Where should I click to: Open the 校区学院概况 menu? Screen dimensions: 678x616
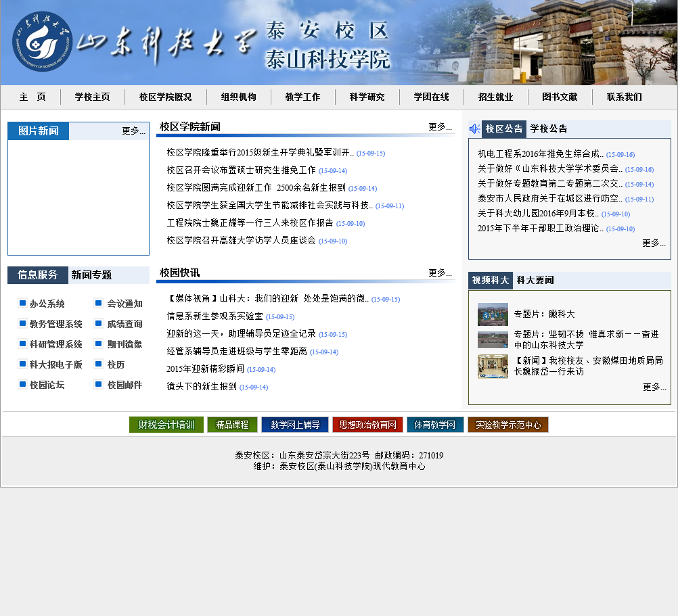166,97
